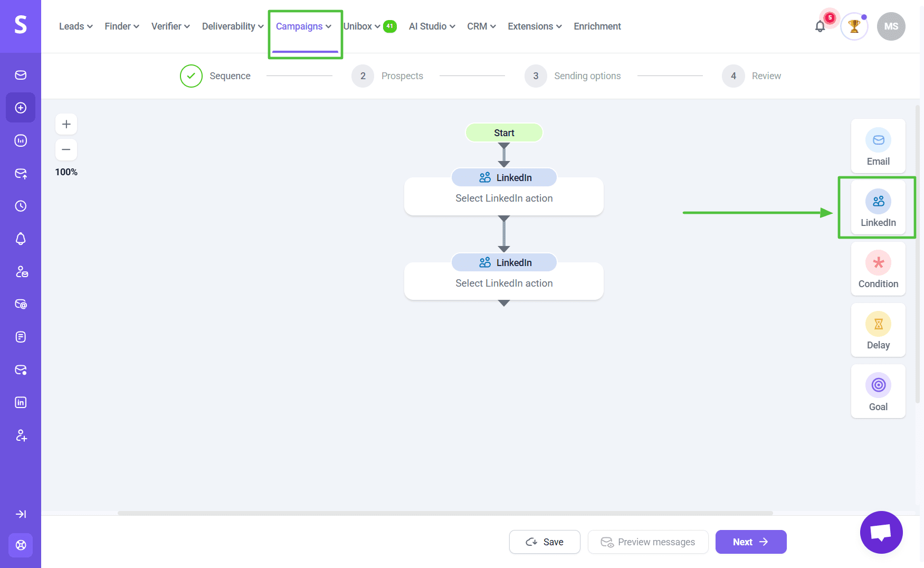
Task: Zoom in on the sequence canvas
Action: (66, 125)
